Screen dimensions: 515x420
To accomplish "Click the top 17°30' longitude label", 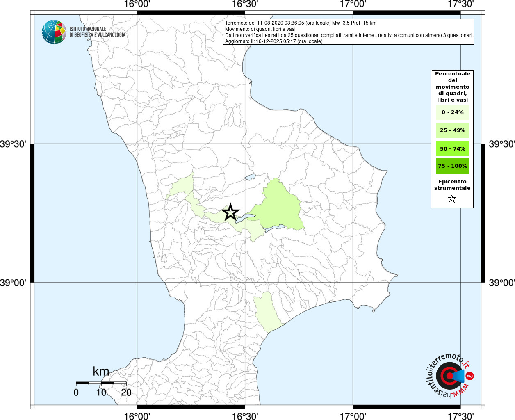I will 461,4.
